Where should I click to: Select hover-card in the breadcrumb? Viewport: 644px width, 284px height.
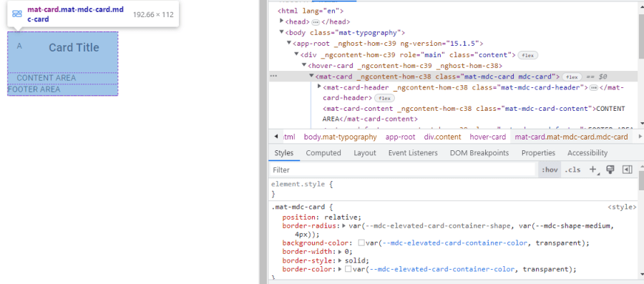(x=487, y=137)
